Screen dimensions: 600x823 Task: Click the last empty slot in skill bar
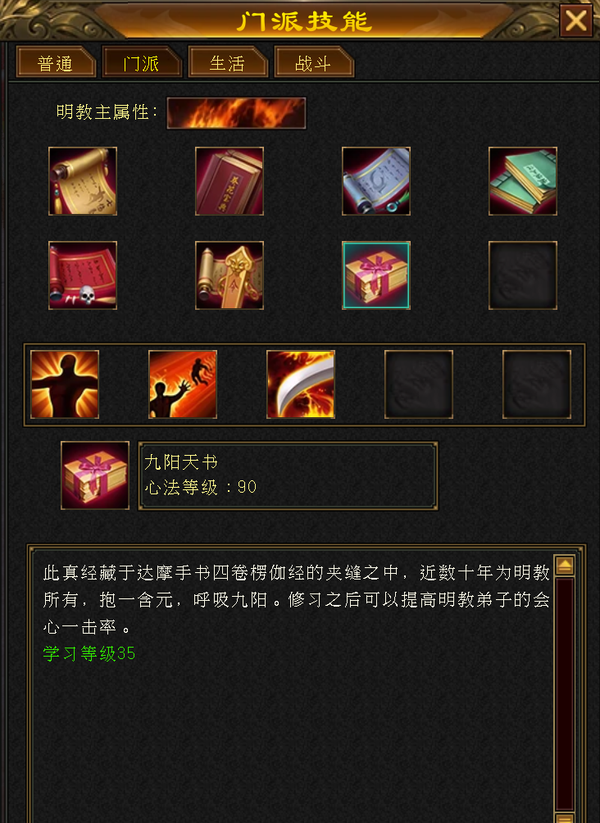pyautogui.click(x=536, y=384)
